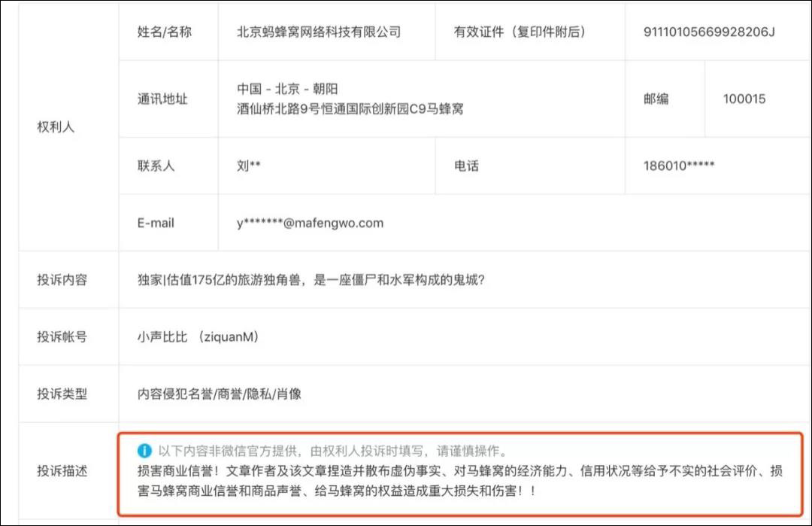This screenshot has width=812, height=526.
Task: Click the 投诉内容 label
Action: tap(62, 280)
